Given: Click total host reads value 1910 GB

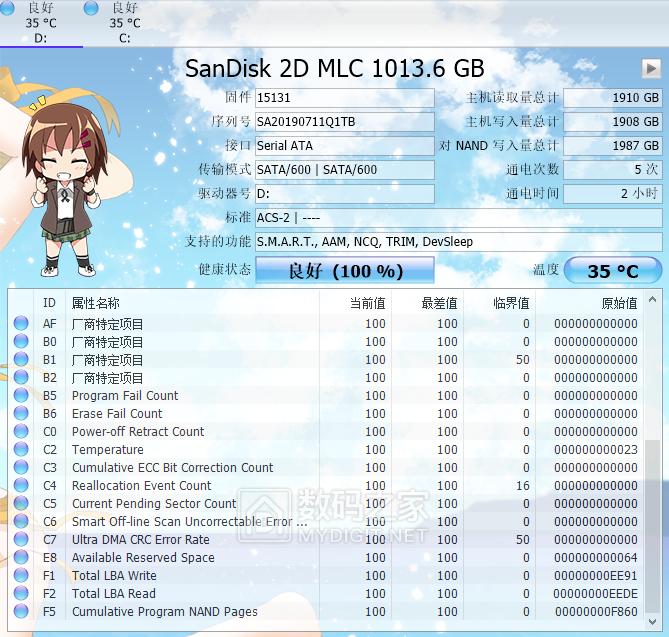Looking at the screenshot, I should click(613, 98).
